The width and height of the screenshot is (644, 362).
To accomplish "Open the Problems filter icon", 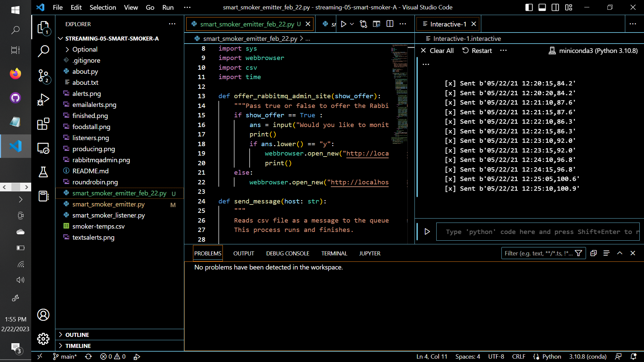I will tap(579, 253).
